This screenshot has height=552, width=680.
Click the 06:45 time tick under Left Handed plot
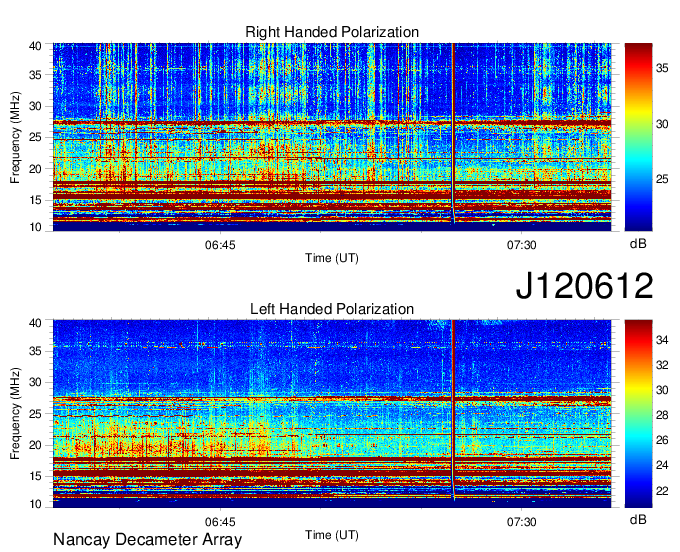coord(220,522)
